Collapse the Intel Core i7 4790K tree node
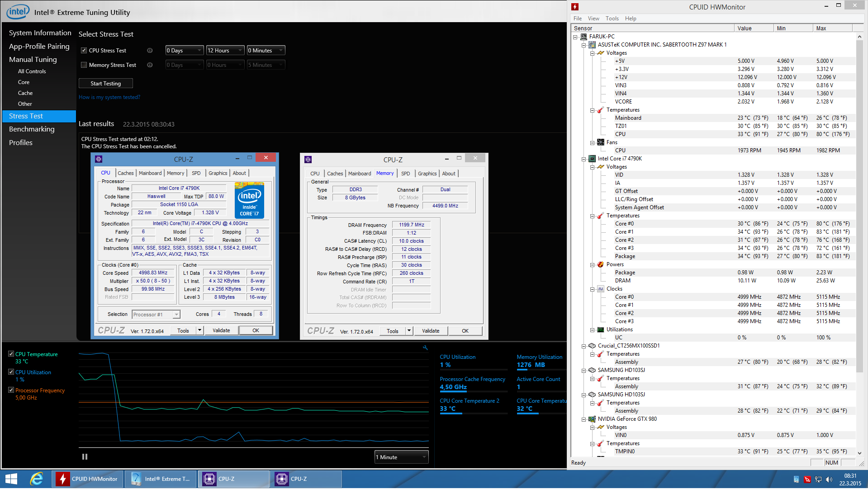This screenshot has width=868, height=489. 583,159
